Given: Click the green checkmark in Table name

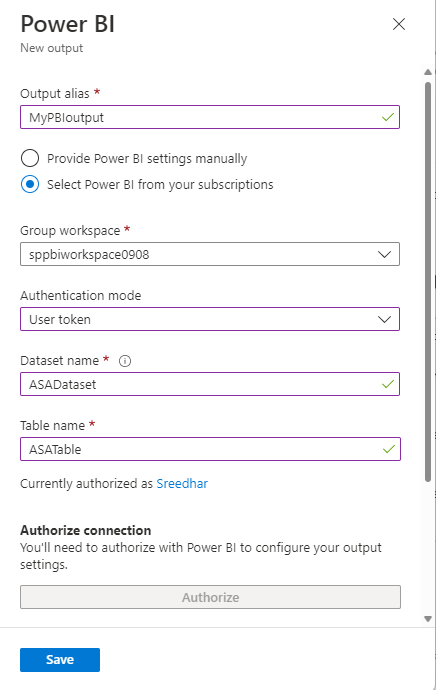Looking at the screenshot, I should pyautogui.click(x=388, y=449).
